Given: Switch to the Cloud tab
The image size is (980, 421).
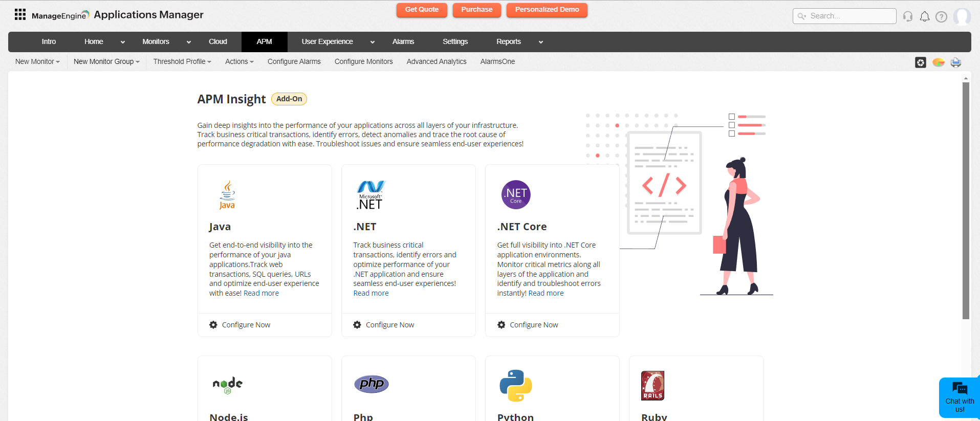Looking at the screenshot, I should click(218, 42).
